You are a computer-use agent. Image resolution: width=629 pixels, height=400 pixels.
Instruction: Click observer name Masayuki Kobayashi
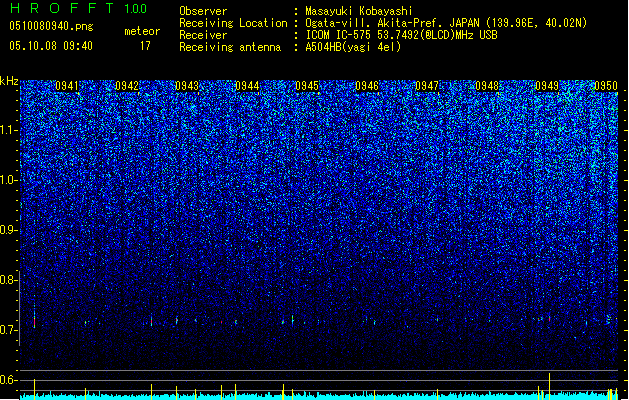pyautogui.click(x=359, y=11)
